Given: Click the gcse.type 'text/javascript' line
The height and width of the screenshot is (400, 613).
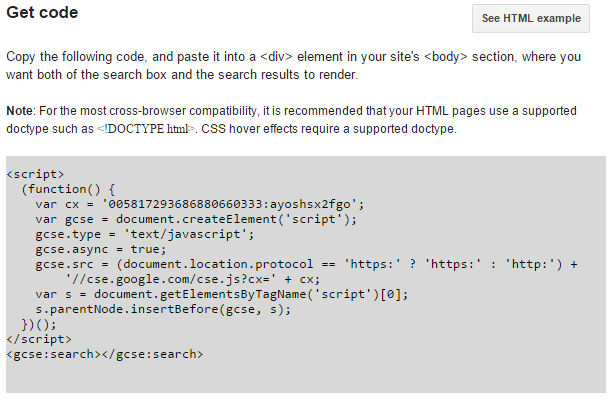Looking at the screenshot, I should pos(145,234).
